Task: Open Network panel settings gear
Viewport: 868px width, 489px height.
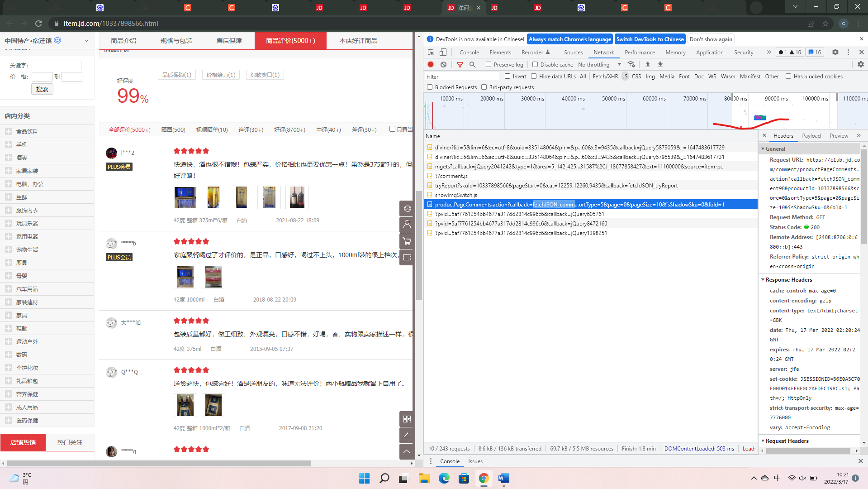Action: coord(861,64)
